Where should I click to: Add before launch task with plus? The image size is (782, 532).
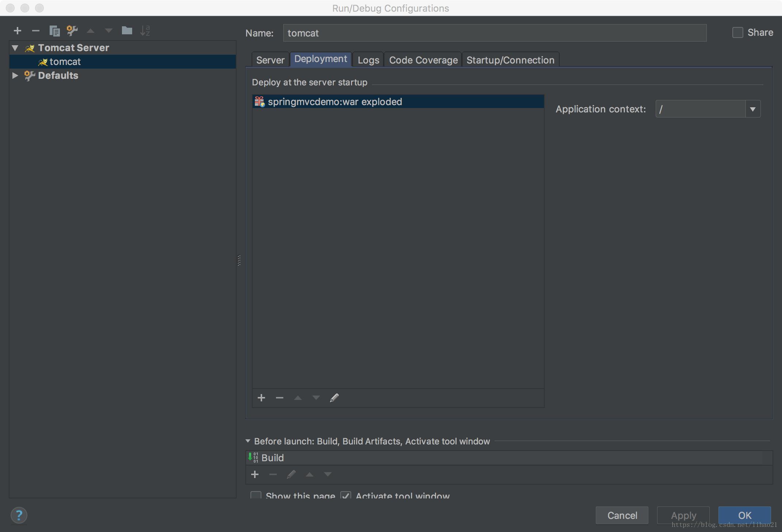[x=255, y=474]
